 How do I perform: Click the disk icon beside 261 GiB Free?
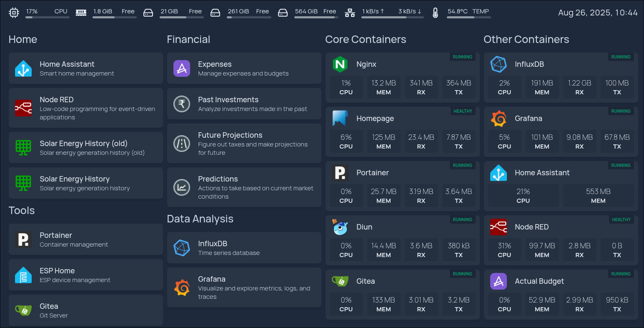[x=215, y=13]
